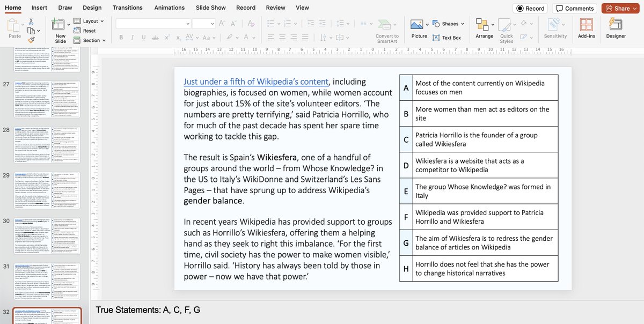
Task: Expand the Share button dropdown
Action: click(636, 8)
